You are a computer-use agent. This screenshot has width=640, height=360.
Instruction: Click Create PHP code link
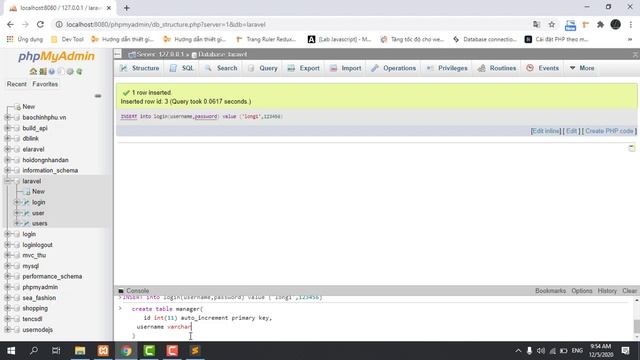[609, 131]
